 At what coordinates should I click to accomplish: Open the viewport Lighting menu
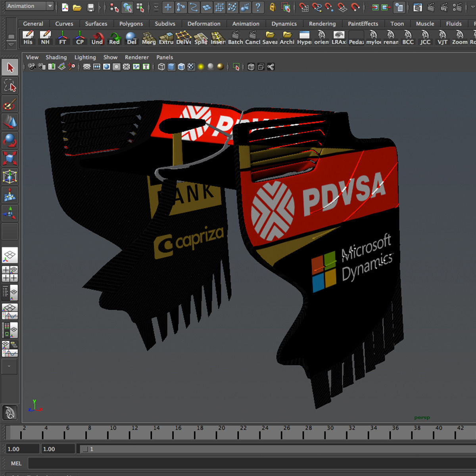85,57
